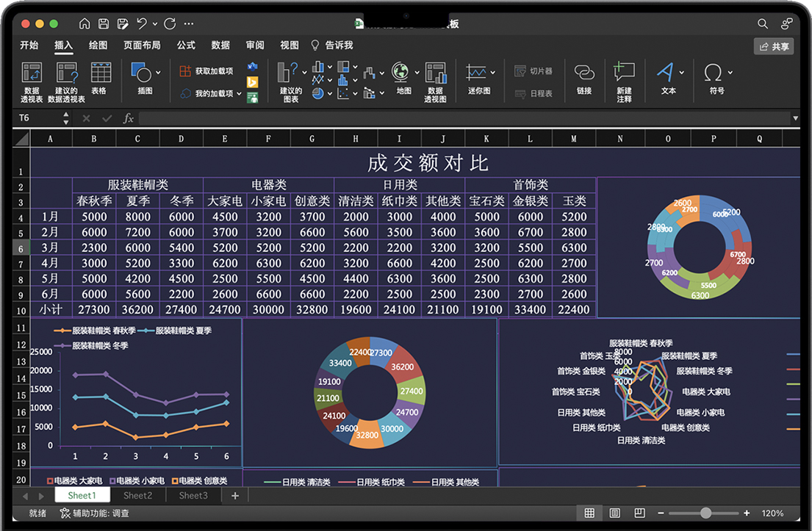812x531 pixels.
Task: Open the Sheet2 worksheet tab
Action: pos(137,496)
